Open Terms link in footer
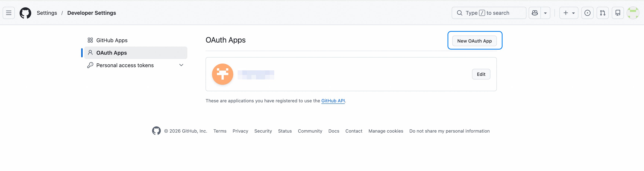 pyautogui.click(x=220, y=131)
